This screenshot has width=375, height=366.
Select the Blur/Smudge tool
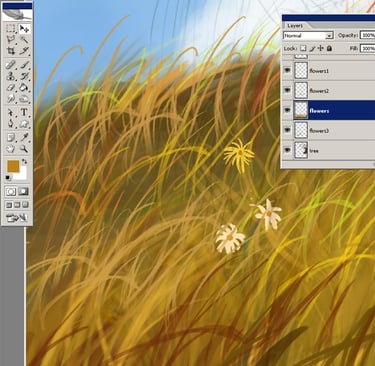point(11,99)
